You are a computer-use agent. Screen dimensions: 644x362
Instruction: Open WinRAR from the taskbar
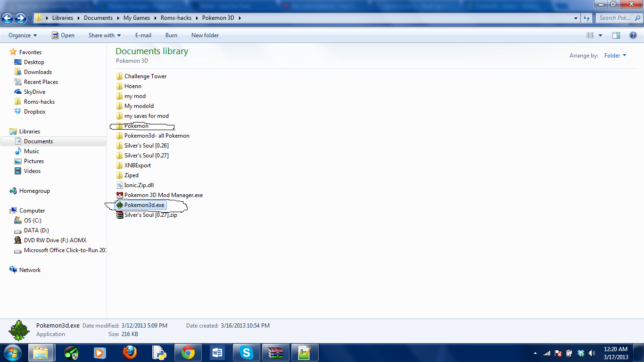[276, 353]
